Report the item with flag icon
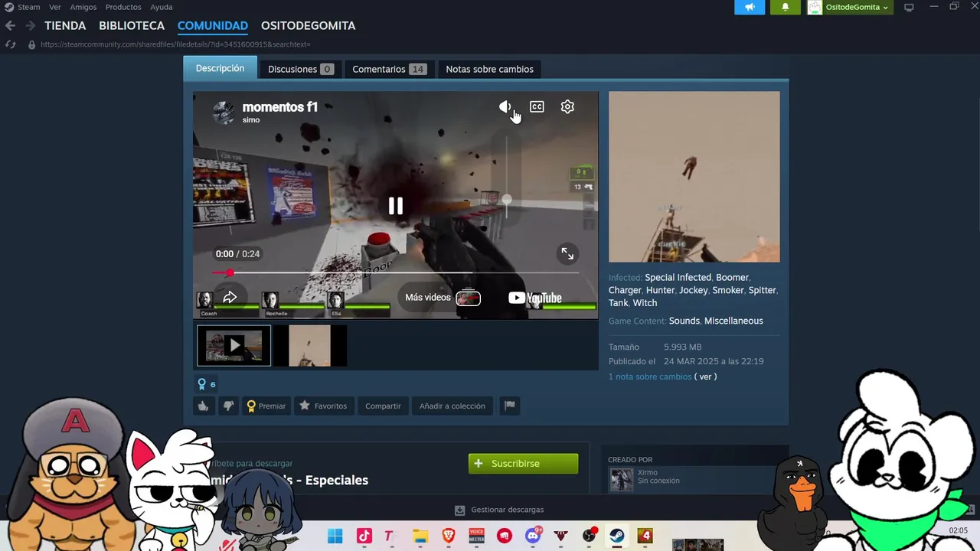This screenshot has width=980, height=551. tap(509, 406)
